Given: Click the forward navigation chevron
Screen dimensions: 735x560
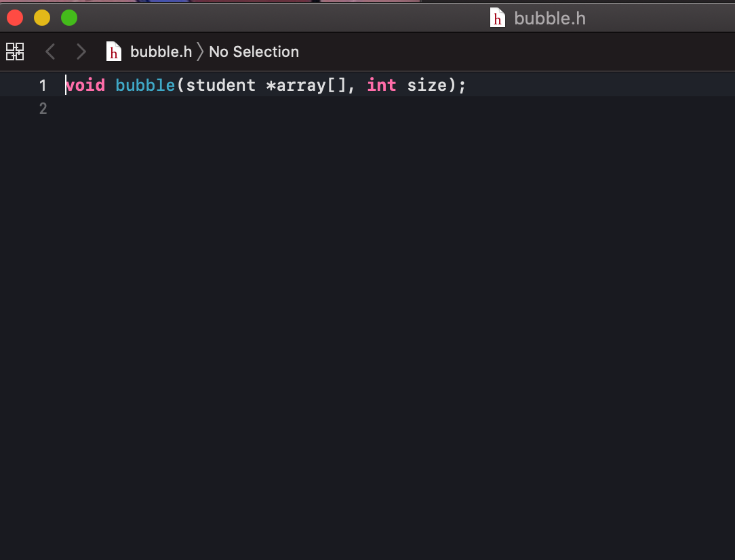Looking at the screenshot, I should coord(81,52).
